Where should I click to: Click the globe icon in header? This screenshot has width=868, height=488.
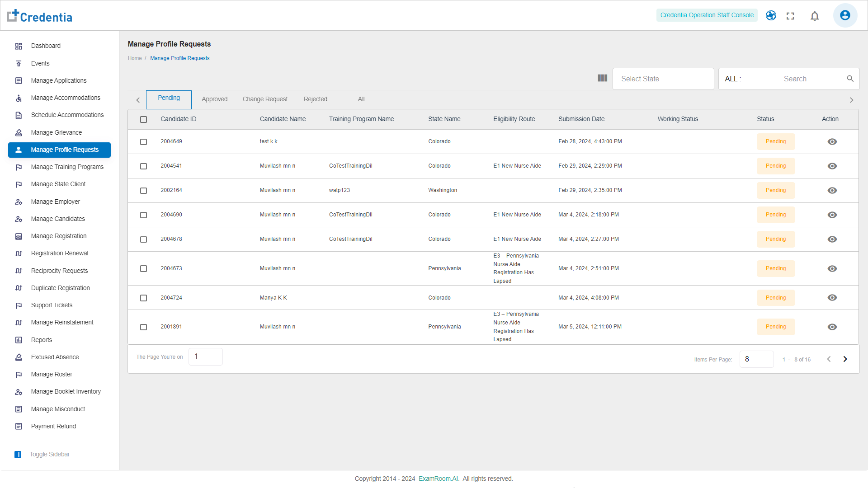[x=771, y=15]
